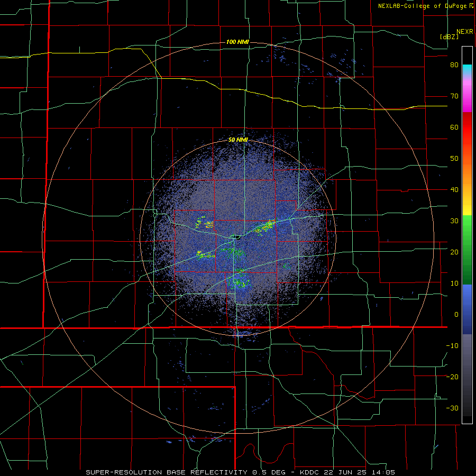The image size is (476, 476).
Task: Click the positive 20 value on the dBZ scale
Action: [x=454, y=252]
